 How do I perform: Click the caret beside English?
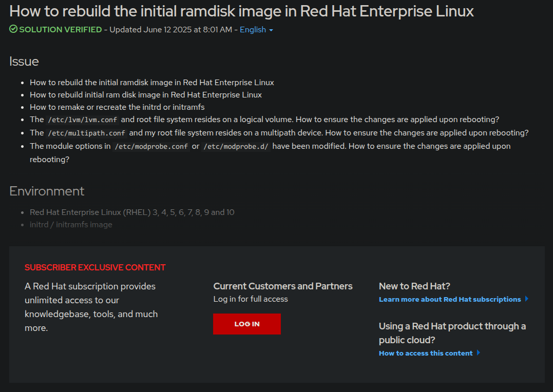271,30
